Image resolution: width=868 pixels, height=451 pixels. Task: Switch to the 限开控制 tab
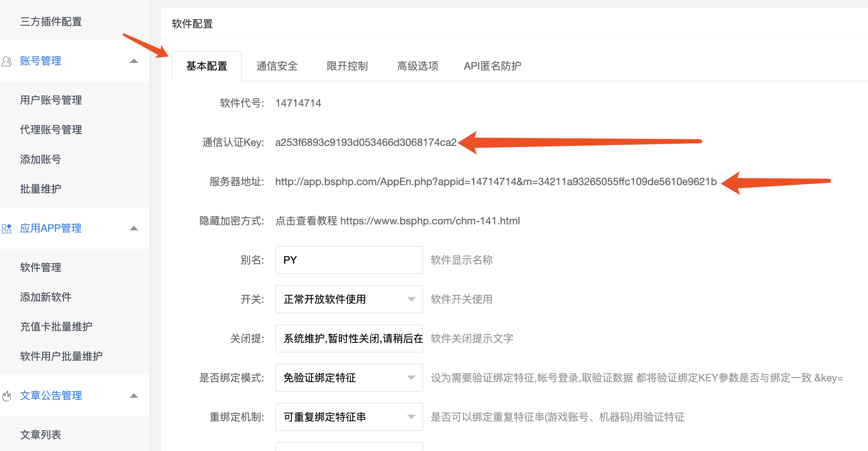[x=347, y=66]
